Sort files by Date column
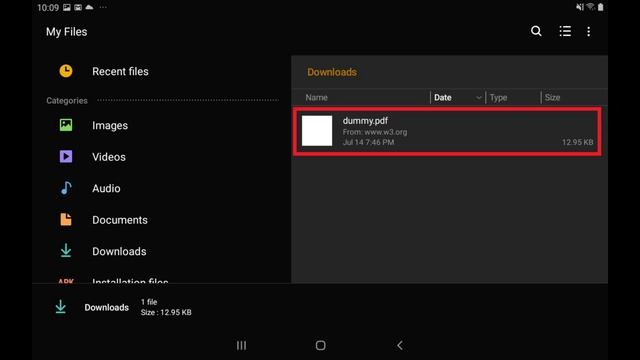 pos(443,98)
